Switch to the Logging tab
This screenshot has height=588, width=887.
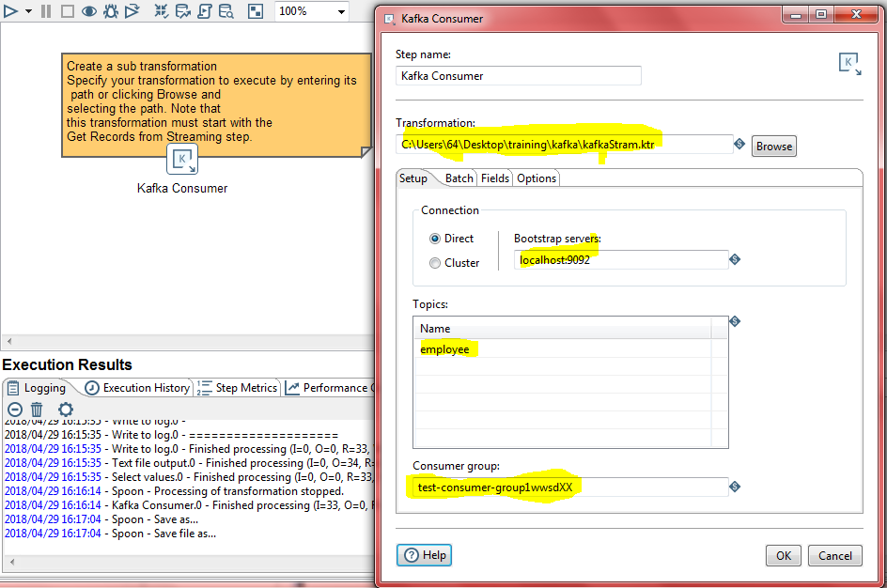[x=38, y=388]
